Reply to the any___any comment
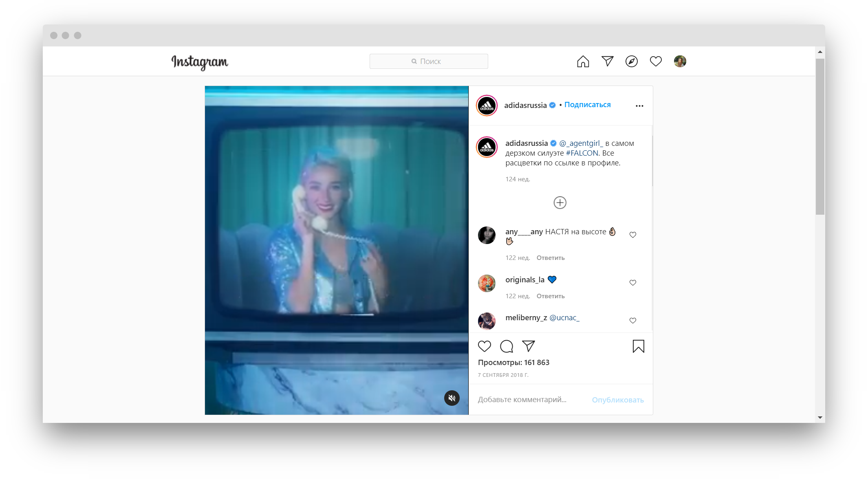This screenshot has height=484, width=868. [550, 258]
